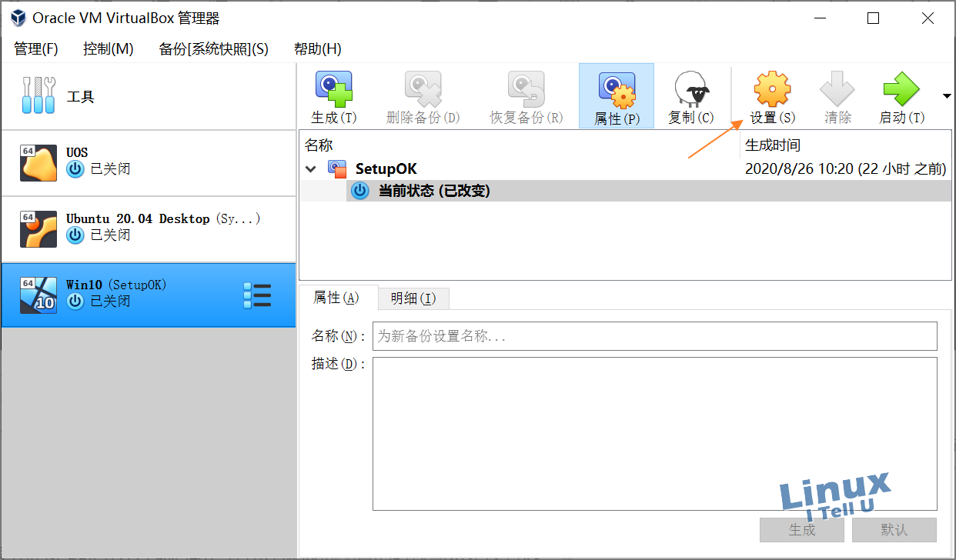Click the 恢复备份(R) restore snapshot icon

tap(526, 89)
